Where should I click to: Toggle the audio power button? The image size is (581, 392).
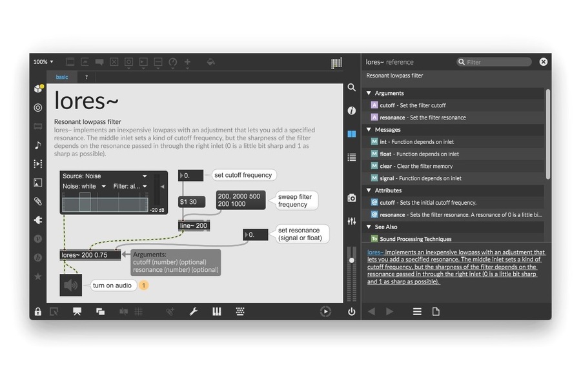coord(352,312)
